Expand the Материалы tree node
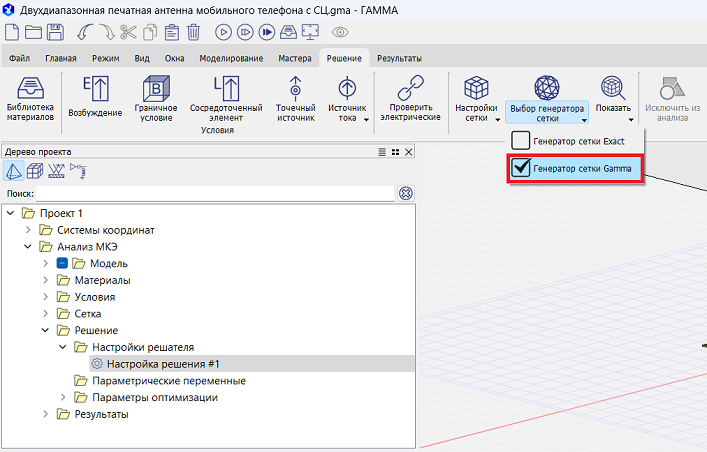This screenshot has height=452, width=707. coord(46,280)
